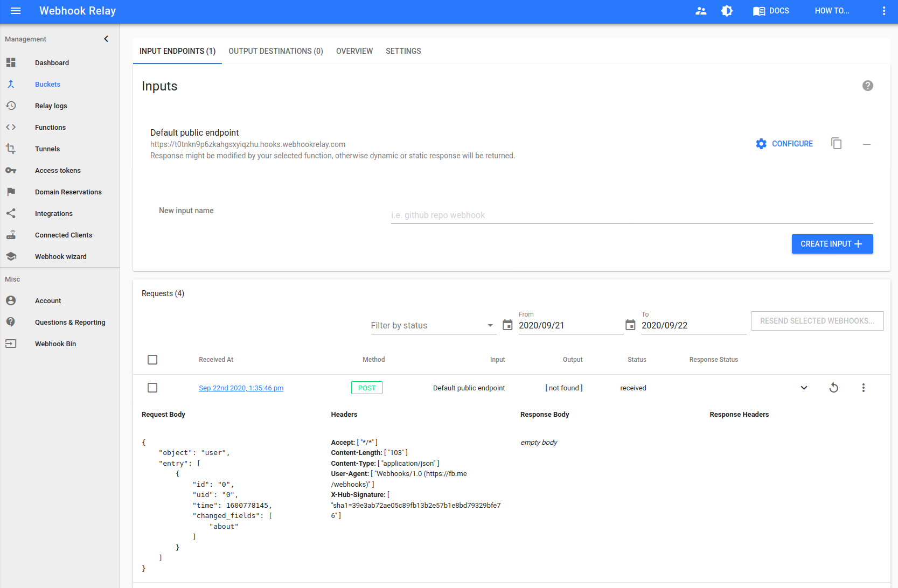The height and width of the screenshot is (588, 898).
Task: Collapse the Management sidebar
Action: (106, 39)
